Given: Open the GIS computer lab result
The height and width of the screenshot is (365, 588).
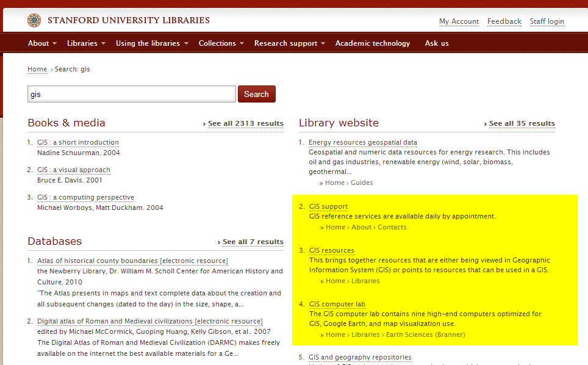Looking at the screenshot, I should (337, 304).
